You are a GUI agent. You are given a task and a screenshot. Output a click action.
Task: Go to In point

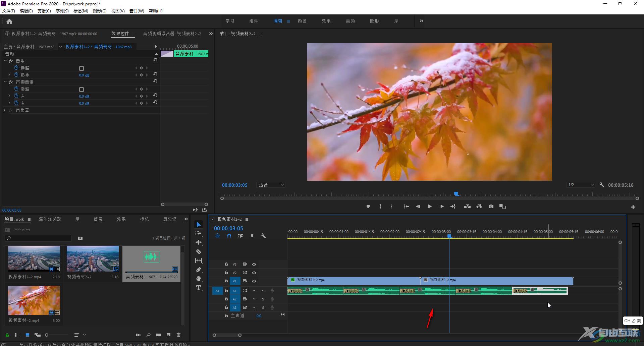406,207
